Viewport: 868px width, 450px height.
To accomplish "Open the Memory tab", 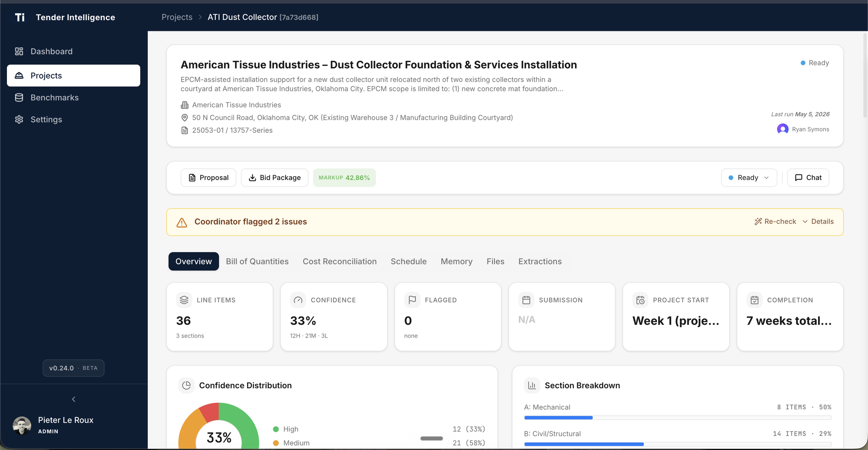I will tap(456, 261).
